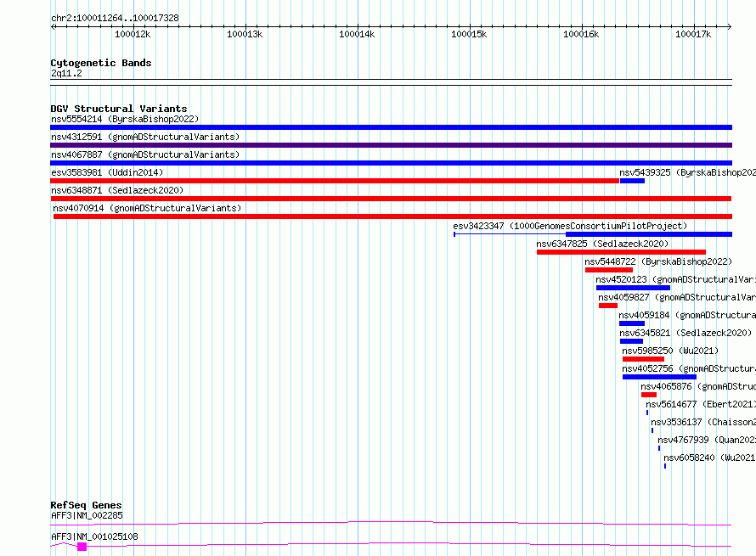Click the nsv4065876 variant label
The image size is (756, 556).
click(x=698, y=386)
